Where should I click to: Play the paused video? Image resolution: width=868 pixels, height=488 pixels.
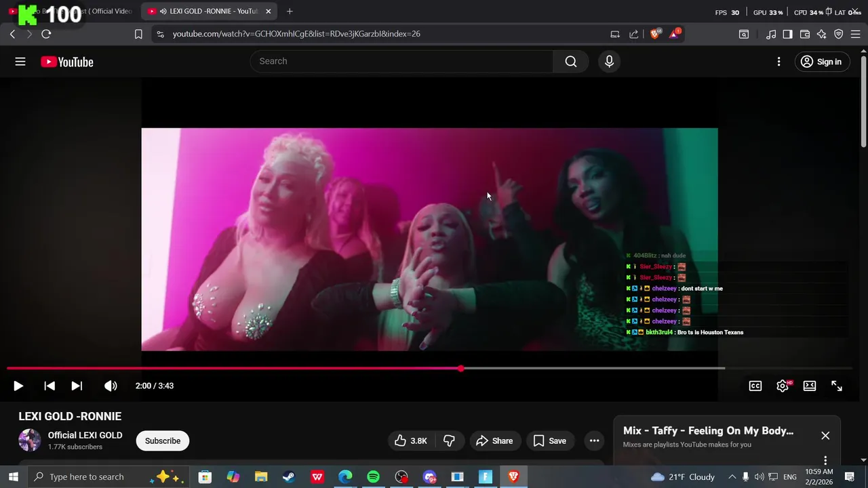(18, 386)
